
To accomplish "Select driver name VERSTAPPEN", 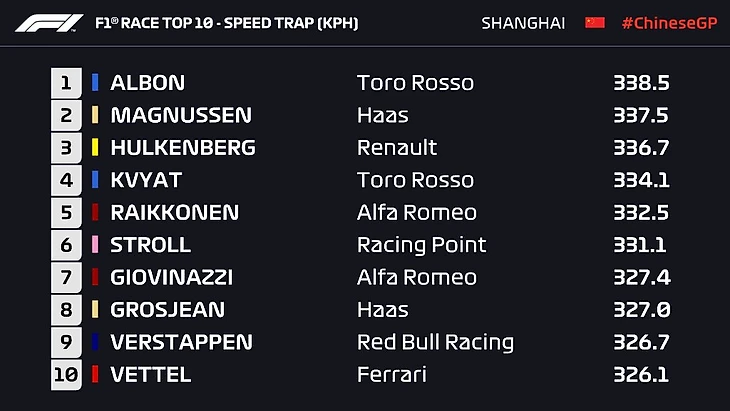I will pyautogui.click(x=181, y=342).
